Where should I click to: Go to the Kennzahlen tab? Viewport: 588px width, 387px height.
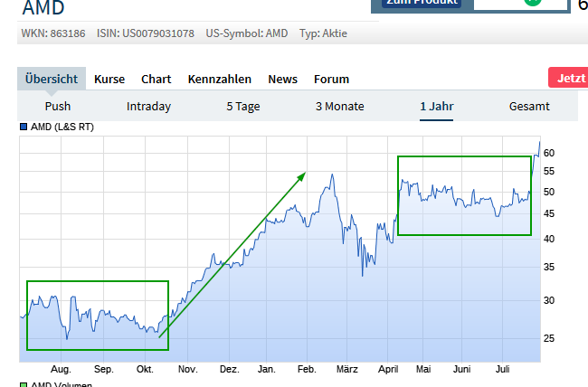pyautogui.click(x=220, y=80)
